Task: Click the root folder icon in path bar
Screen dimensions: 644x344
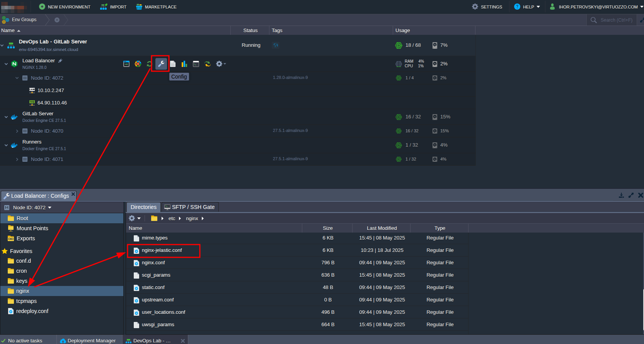Action: (x=154, y=218)
